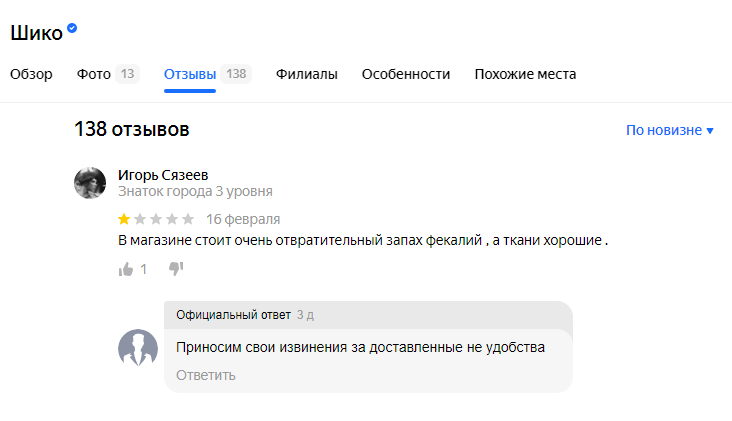Screen dimensions: 732x421
Task: Open the reviewer name Игорь Сязеев
Action: point(163,175)
